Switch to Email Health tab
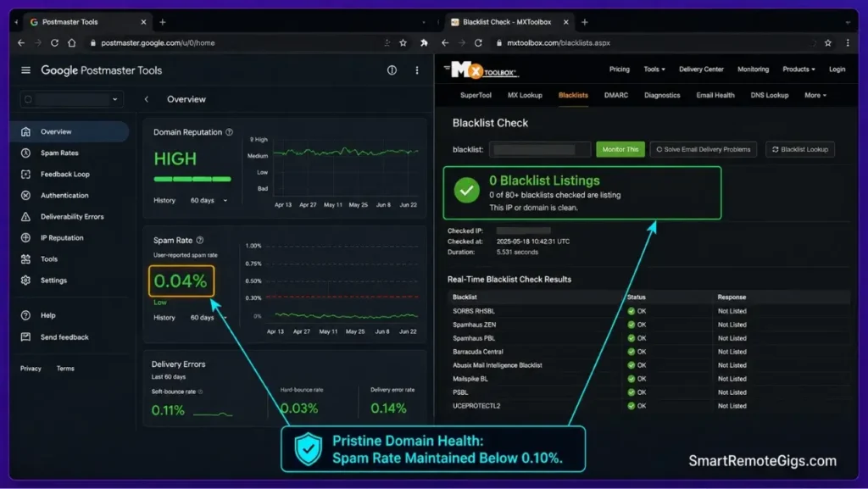Image resolution: width=868 pixels, height=489 pixels. click(715, 95)
